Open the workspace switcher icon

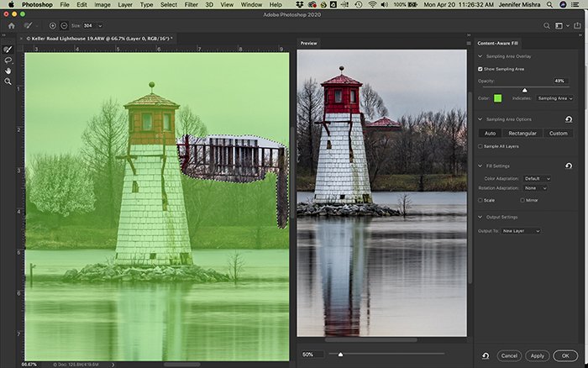pyautogui.click(x=559, y=26)
